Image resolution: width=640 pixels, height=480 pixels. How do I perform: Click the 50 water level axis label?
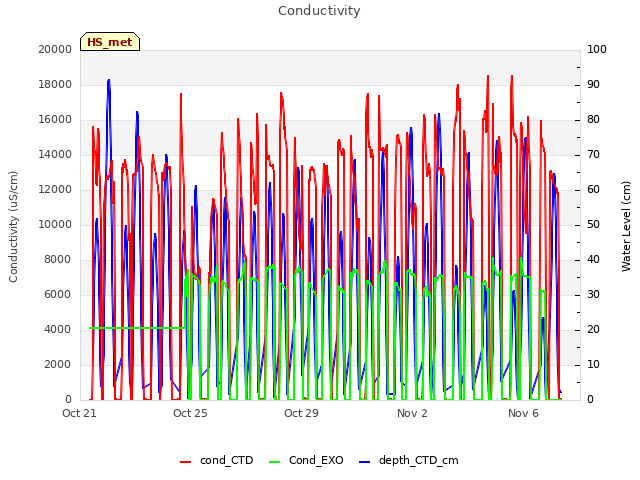pos(593,224)
